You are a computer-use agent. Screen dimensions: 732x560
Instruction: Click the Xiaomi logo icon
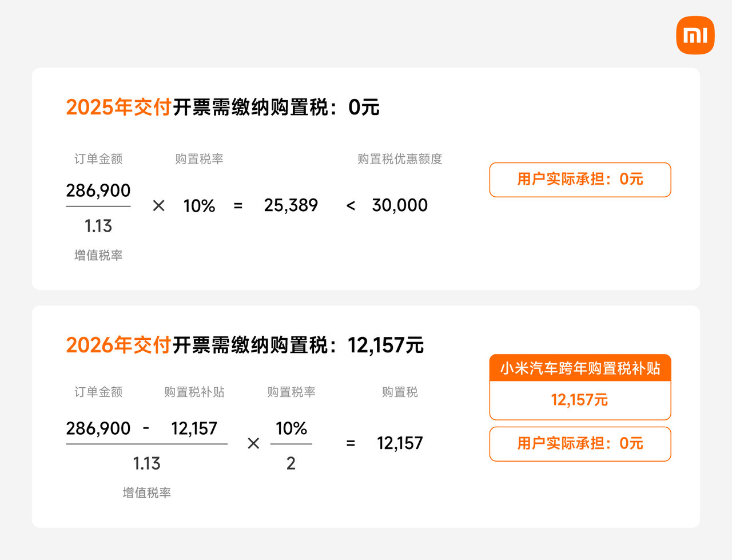pyautogui.click(x=695, y=35)
